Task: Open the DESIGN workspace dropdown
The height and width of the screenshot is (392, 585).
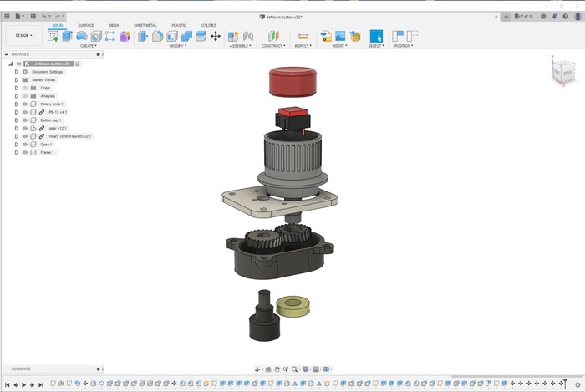Action: pyautogui.click(x=23, y=36)
